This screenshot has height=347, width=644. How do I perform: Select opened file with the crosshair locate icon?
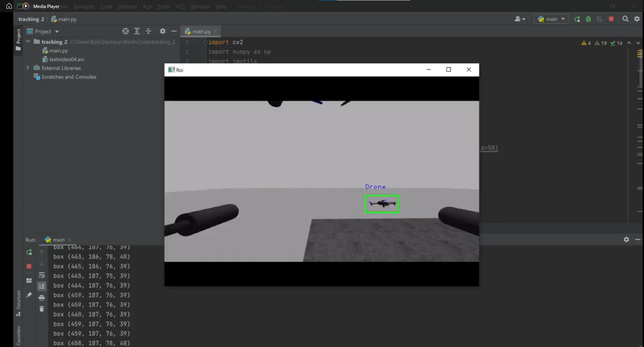coord(126,31)
